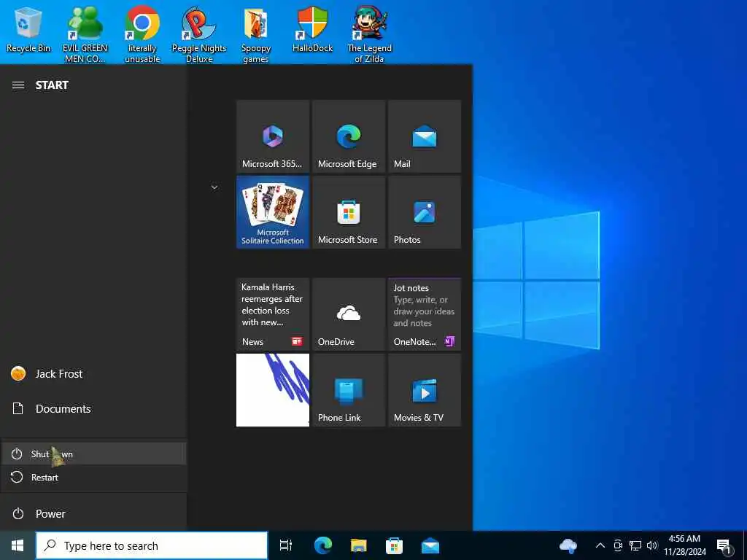Screen dimensions: 747x560
Task: Open the Microsoft Store tile
Action: [348, 212]
